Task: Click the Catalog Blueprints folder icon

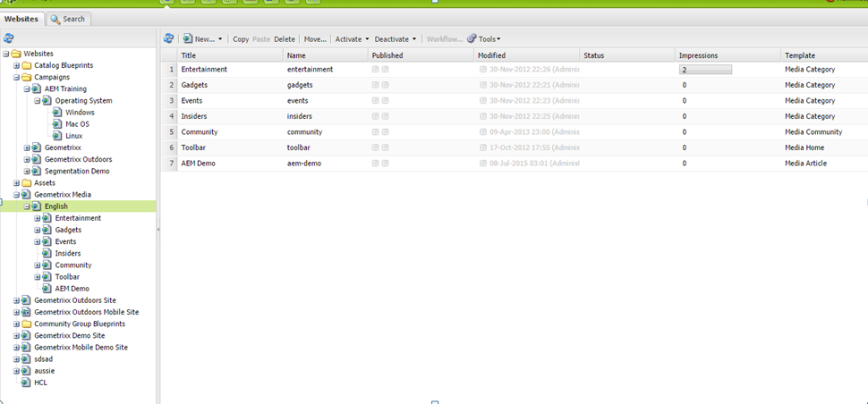Action: (x=26, y=65)
